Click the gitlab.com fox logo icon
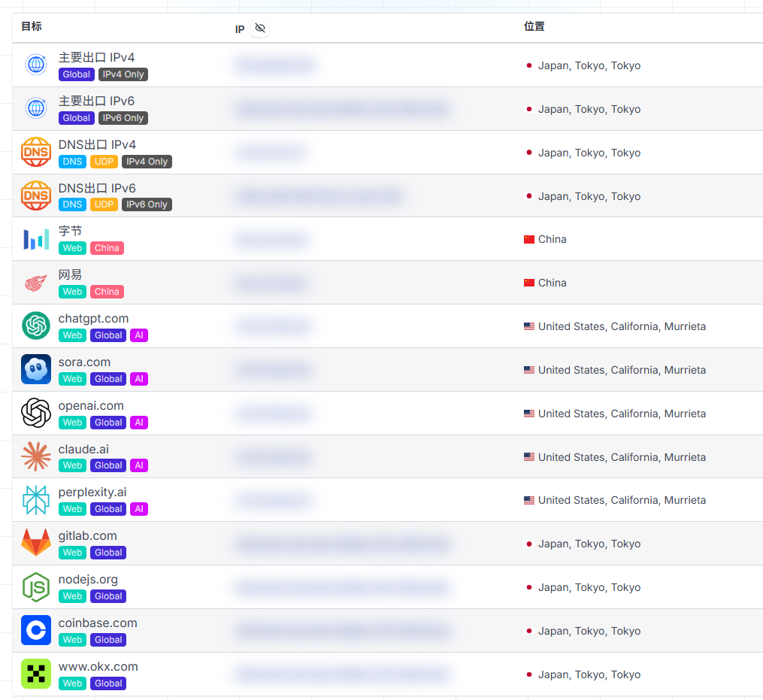The height and width of the screenshot is (700, 763). pyautogui.click(x=36, y=543)
